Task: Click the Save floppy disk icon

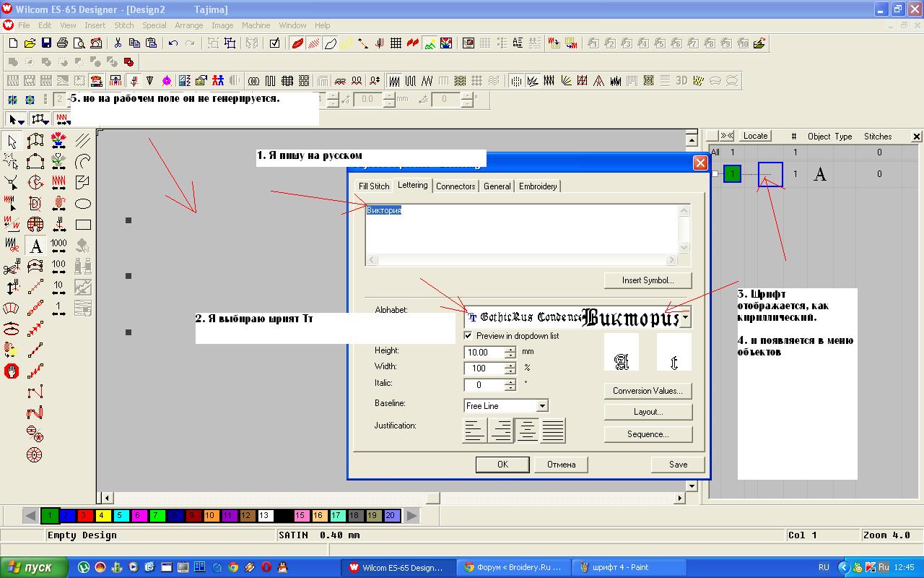Action: tap(46, 43)
